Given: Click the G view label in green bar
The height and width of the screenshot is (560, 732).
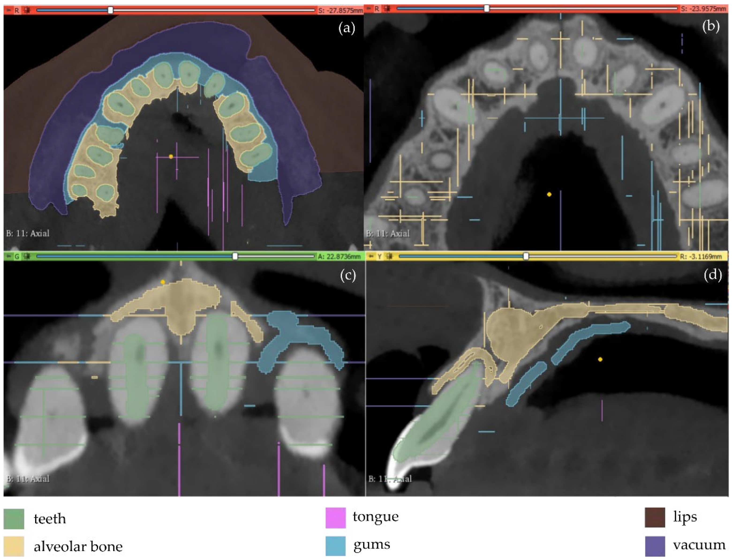Looking at the screenshot, I should (17, 257).
